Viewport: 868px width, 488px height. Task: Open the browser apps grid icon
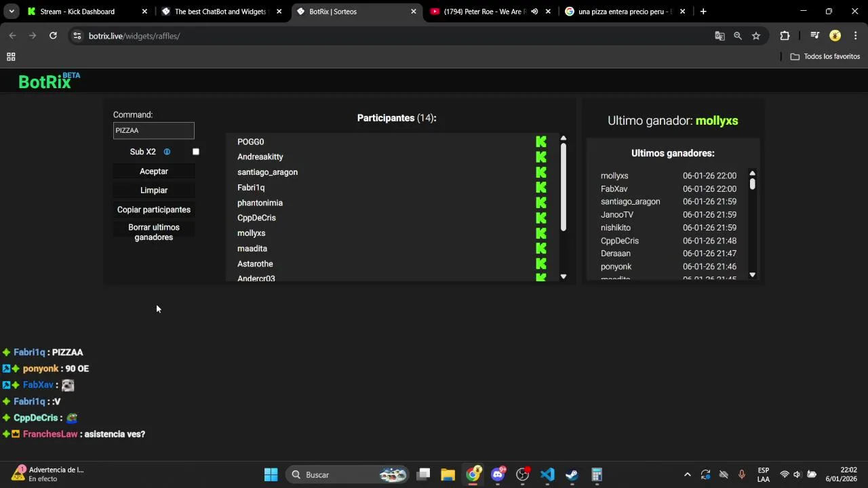tap(11, 57)
